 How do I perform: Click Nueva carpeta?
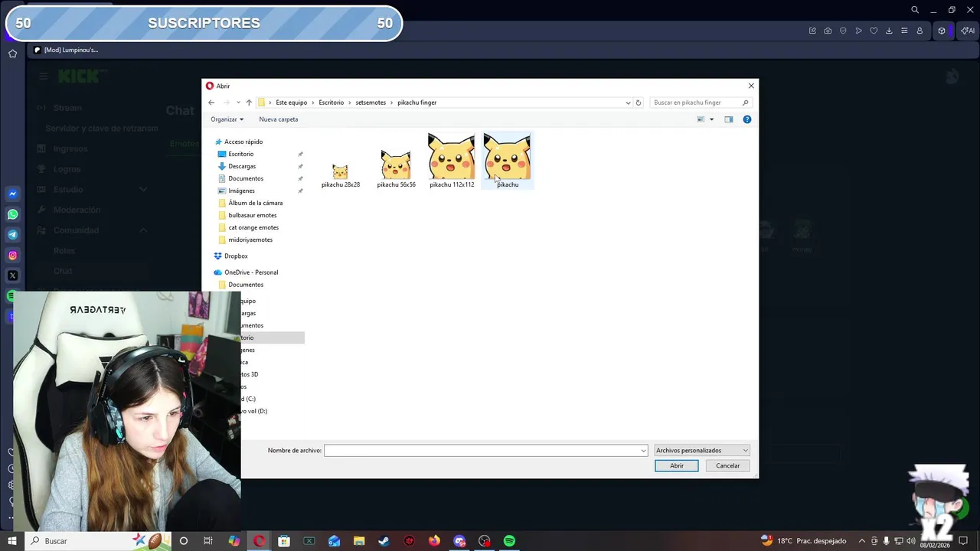point(279,119)
